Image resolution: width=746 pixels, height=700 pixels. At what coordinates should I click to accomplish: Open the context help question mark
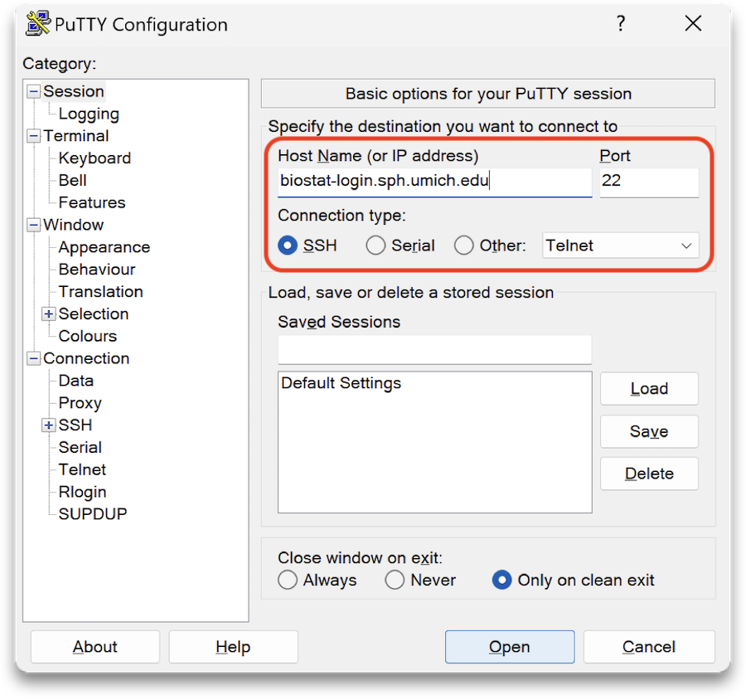[620, 23]
